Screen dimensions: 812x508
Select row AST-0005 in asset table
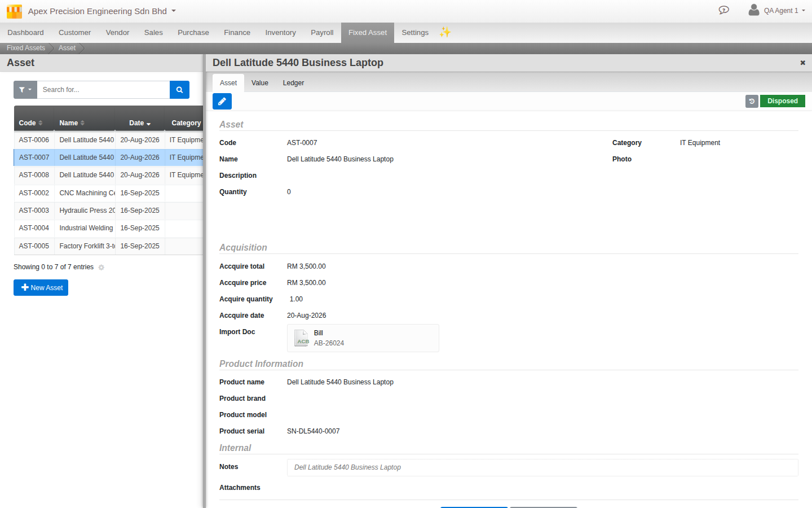tap(108, 246)
